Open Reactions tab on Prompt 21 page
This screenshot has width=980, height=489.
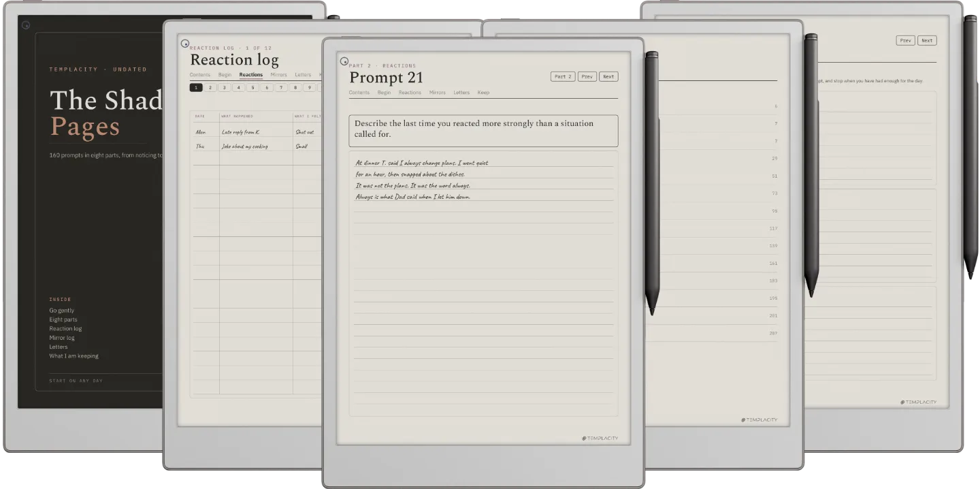point(410,93)
